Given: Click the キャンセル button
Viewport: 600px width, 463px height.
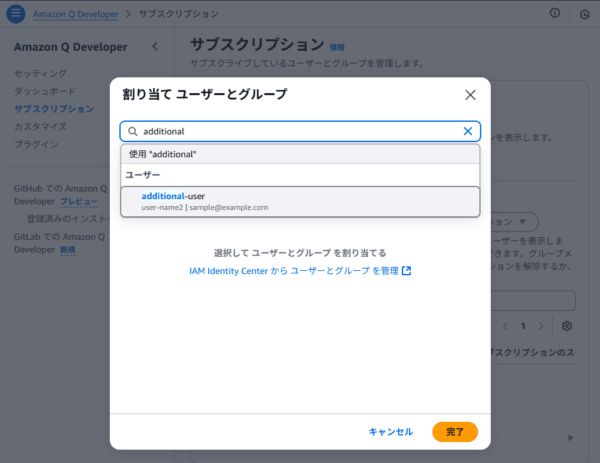Looking at the screenshot, I should (391, 432).
